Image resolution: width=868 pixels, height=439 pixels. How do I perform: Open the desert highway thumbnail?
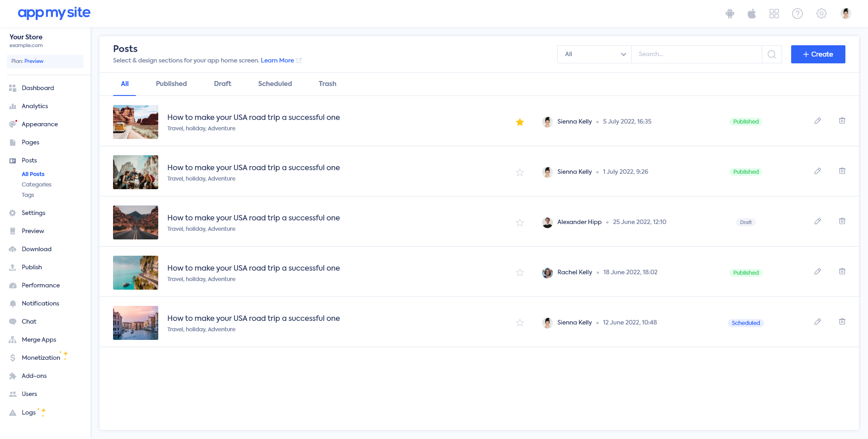(136, 222)
